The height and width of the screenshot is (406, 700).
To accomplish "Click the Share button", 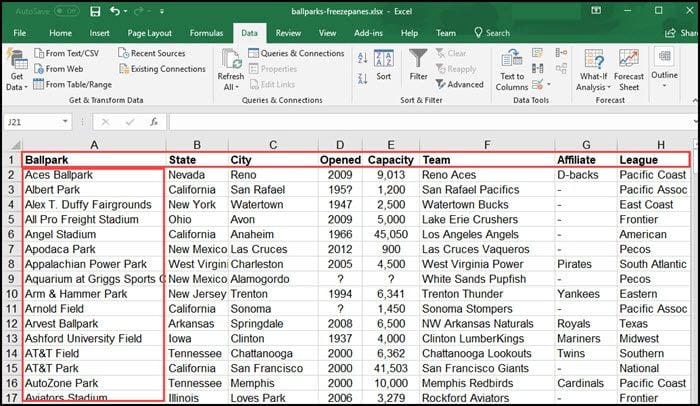I will tap(682, 33).
